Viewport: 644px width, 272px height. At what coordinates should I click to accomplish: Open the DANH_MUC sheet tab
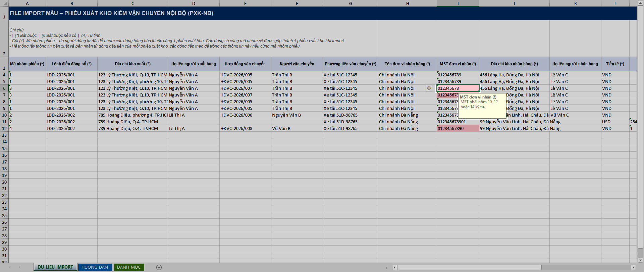pos(129,267)
